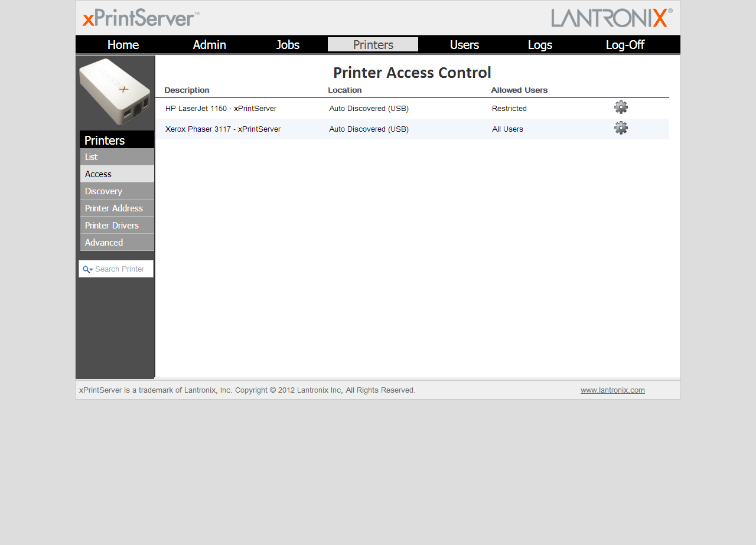Open List in the Printers sidebar
Image resolution: width=756 pixels, height=545 pixels.
(117, 157)
